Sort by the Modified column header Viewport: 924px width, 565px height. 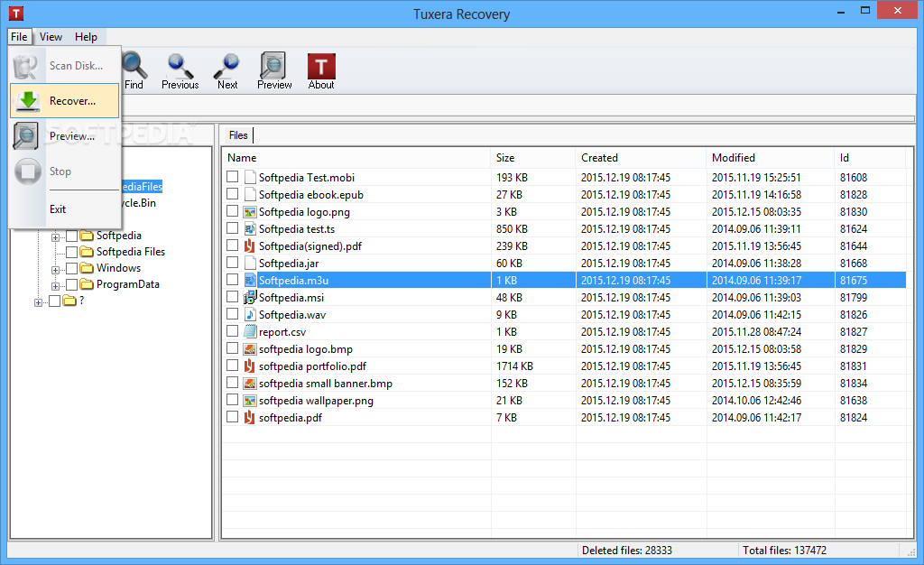pos(771,157)
